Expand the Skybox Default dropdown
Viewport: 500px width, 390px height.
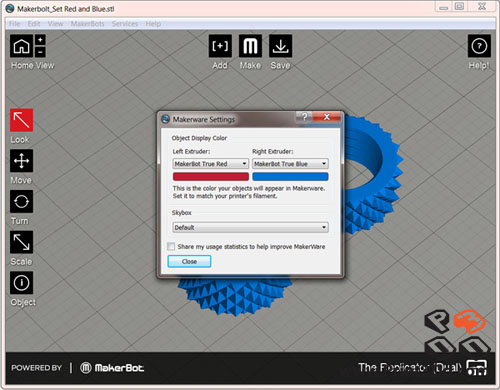click(250, 227)
